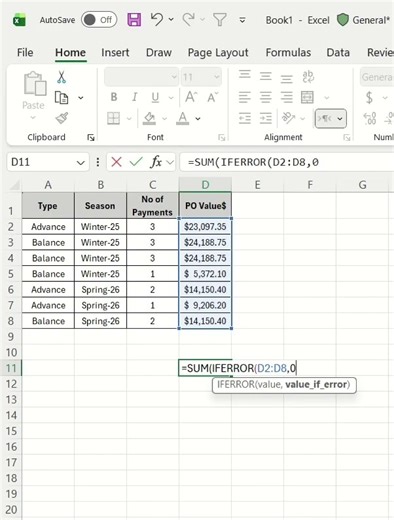Click the Cut scissors icon
The height and width of the screenshot is (520, 394).
point(61,77)
